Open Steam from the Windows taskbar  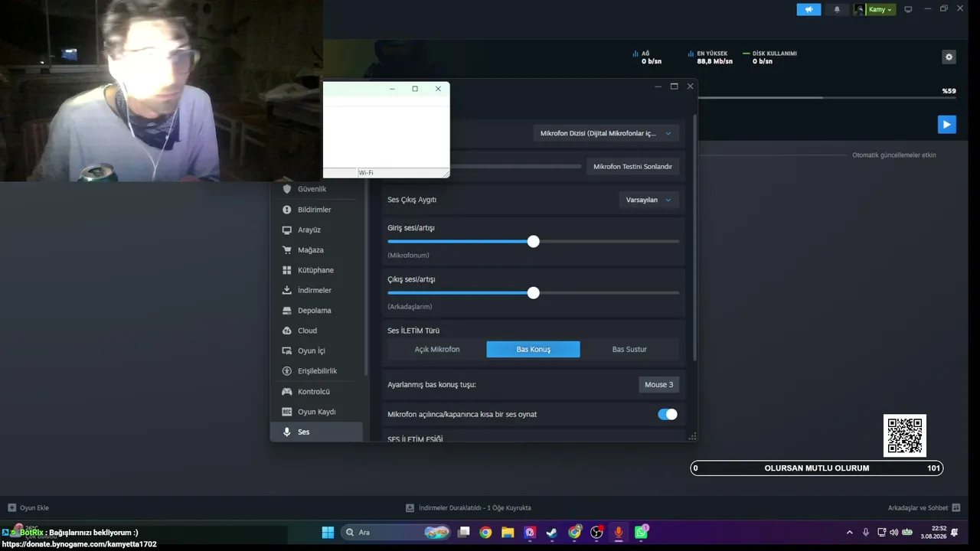click(x=551, y=533)
